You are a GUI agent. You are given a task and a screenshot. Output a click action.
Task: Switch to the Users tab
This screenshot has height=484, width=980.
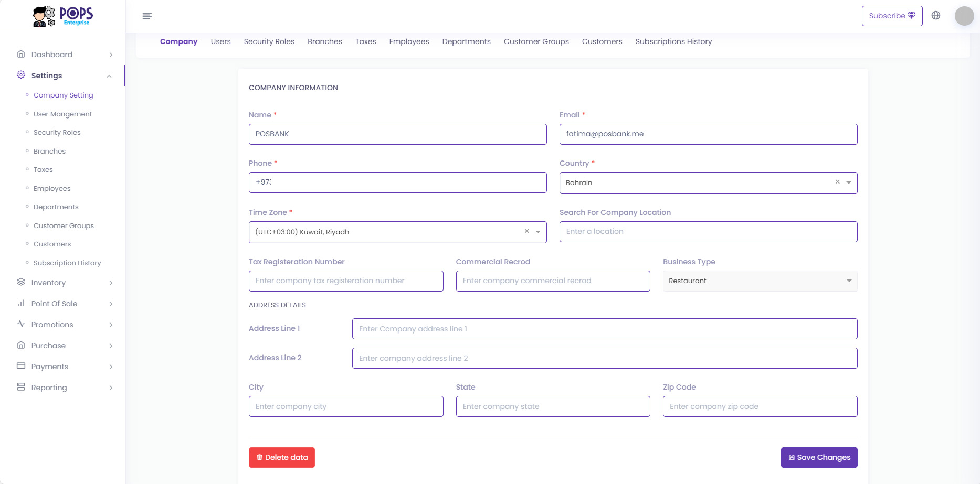[220, 41]
